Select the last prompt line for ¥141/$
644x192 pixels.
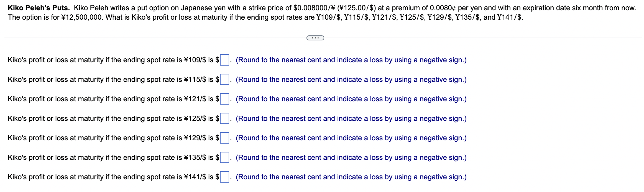(x=111, y=177)
